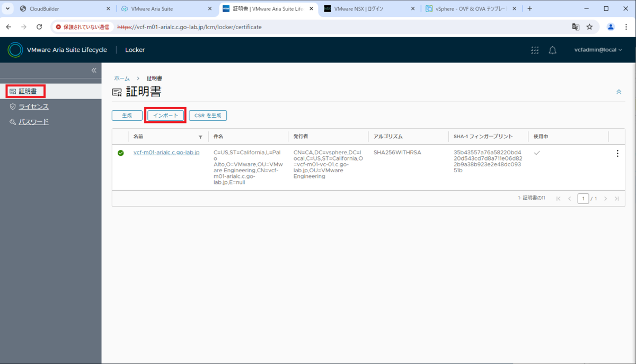Go back in browser
Viewport: 636px width, 364px height.
[8, 27]
